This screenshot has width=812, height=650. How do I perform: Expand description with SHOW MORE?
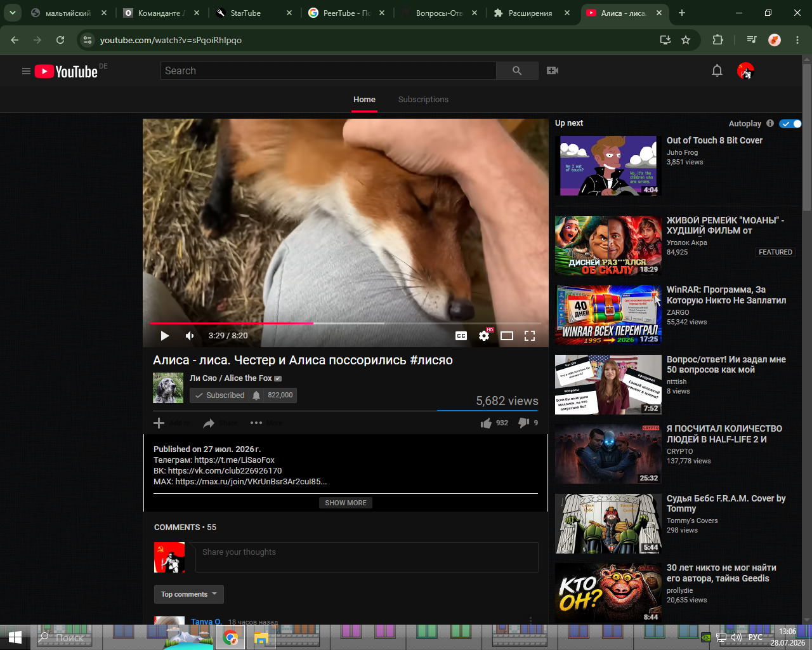(346, 503)
